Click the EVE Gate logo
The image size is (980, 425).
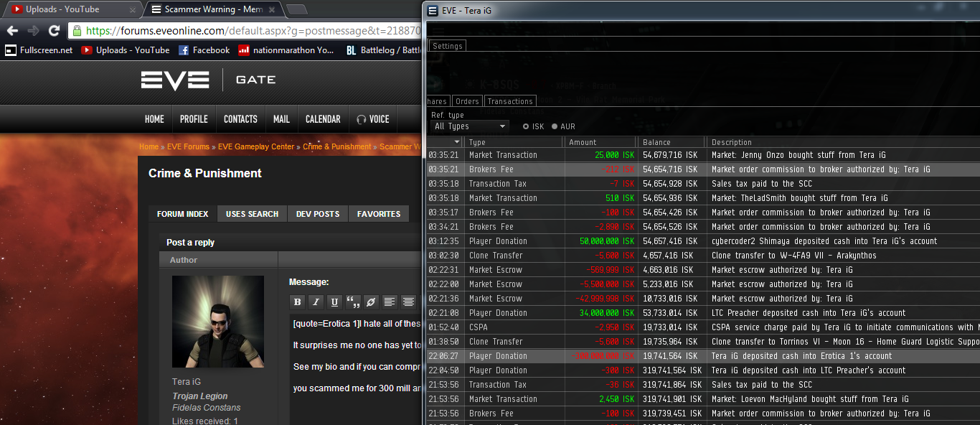click(x=208, y=80)
